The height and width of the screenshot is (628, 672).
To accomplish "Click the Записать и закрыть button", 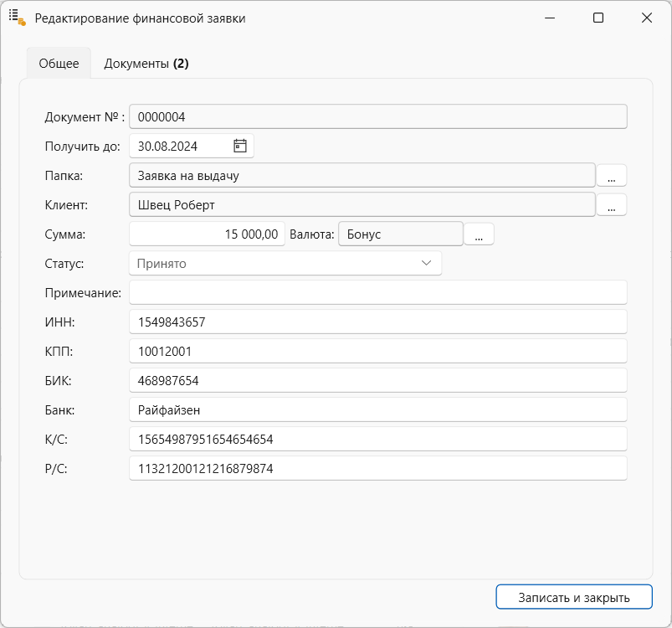I will point(574,597).
